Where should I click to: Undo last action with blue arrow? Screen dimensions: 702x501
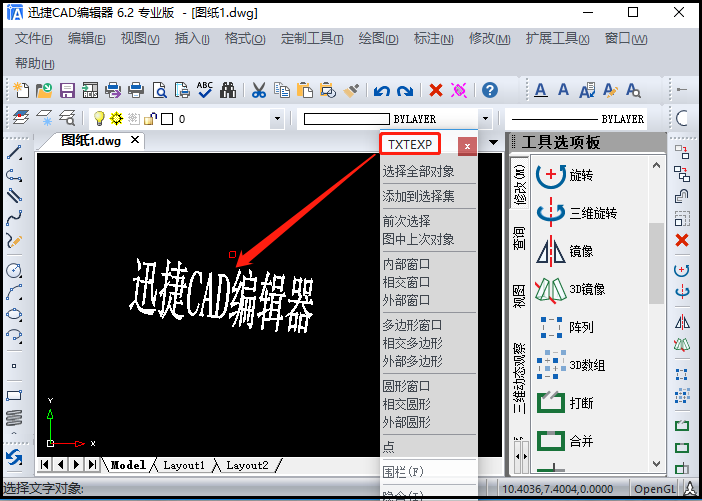[382, 91]
